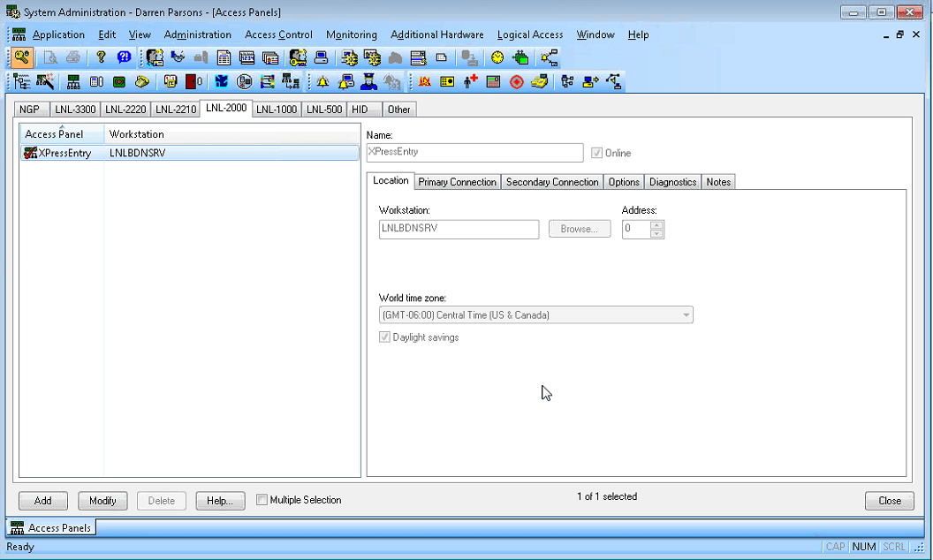Switch to the Primary Connection tab
Image resolution: width=933 pixels, height=560 pixels.
click(457, 182)
